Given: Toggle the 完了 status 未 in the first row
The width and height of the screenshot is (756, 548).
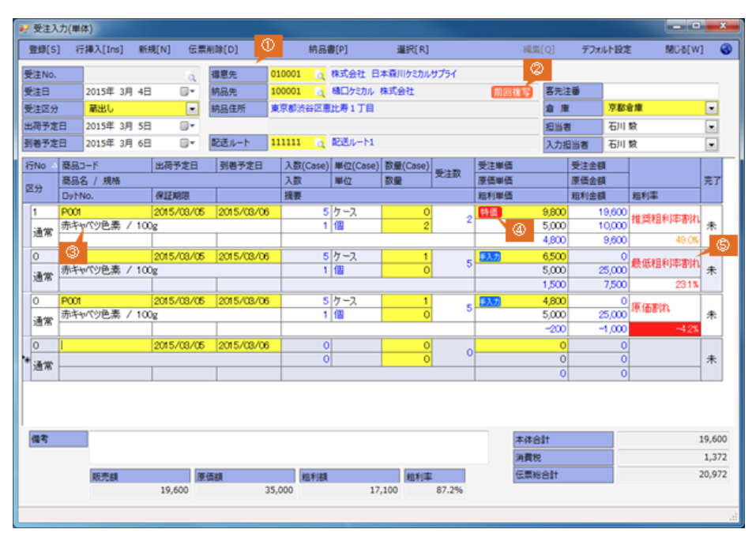Looking at the screenshot, I should pyautogui.click(x=711, y=225).
